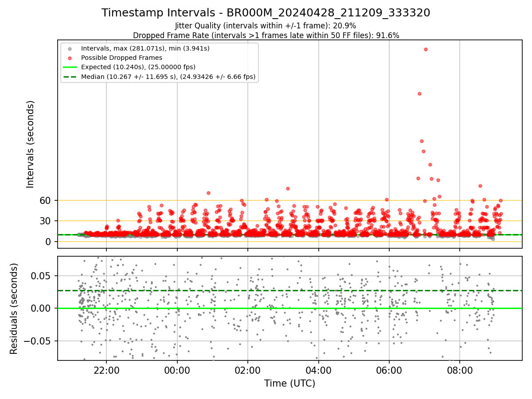Click the 'Time (UTC)' x-axis label

click(x=290, y=383)
